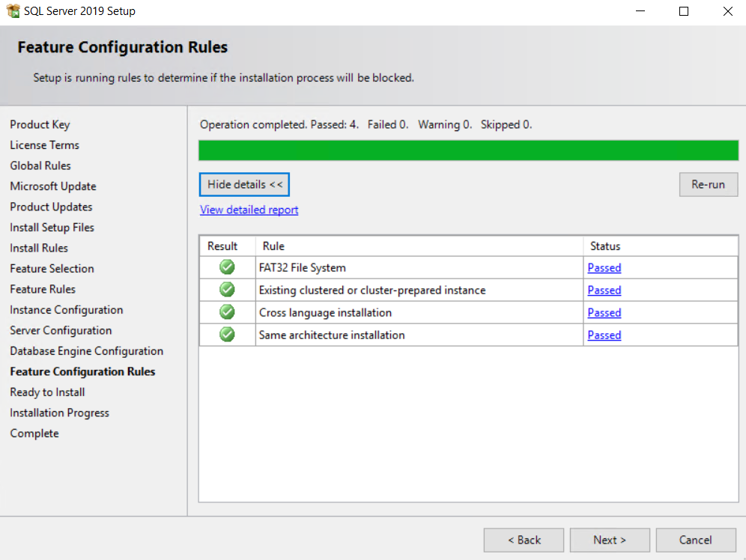Minimize the SQL Server 2019 Setup window
The height and width of the screenshot is (560, 746).
pyautogui.click(x=640, y=11)
